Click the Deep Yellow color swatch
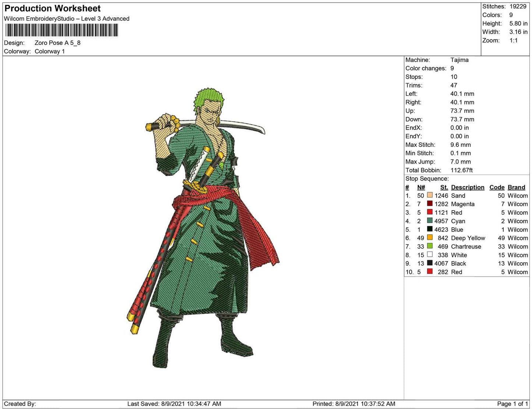The image size is (532, 409). (x=430, y=238)
